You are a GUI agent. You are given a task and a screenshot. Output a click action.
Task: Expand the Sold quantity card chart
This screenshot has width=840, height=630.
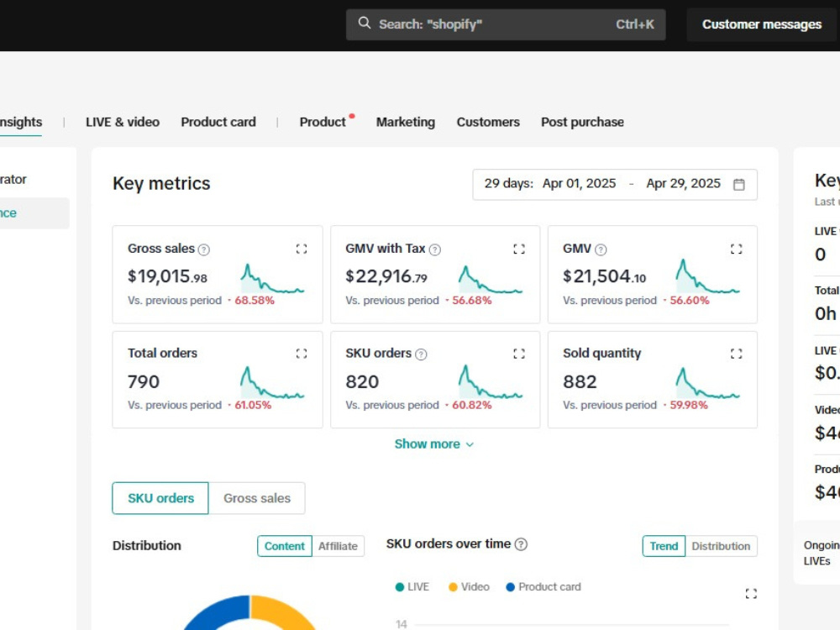[x=736, y=354]
